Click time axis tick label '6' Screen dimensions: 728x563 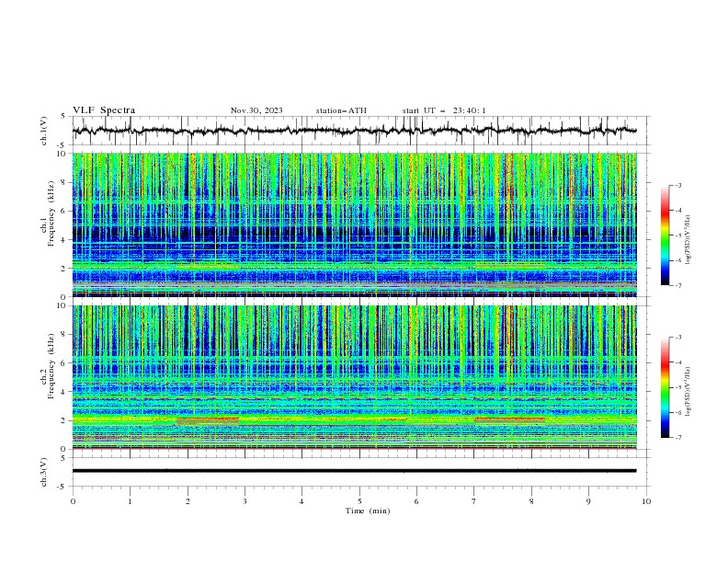pyautogui.click(x=416, y=501)
